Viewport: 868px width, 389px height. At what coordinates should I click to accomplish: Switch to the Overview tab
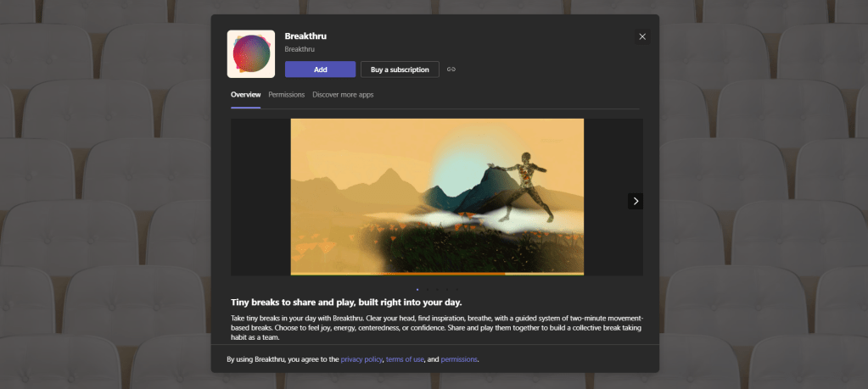(245, 94)
